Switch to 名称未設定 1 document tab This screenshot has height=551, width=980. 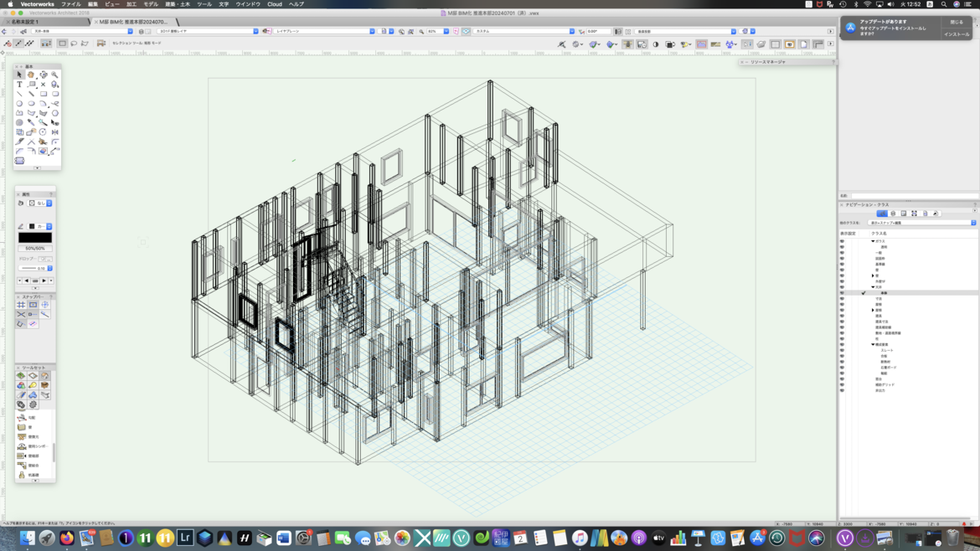[x=25, y=22]
